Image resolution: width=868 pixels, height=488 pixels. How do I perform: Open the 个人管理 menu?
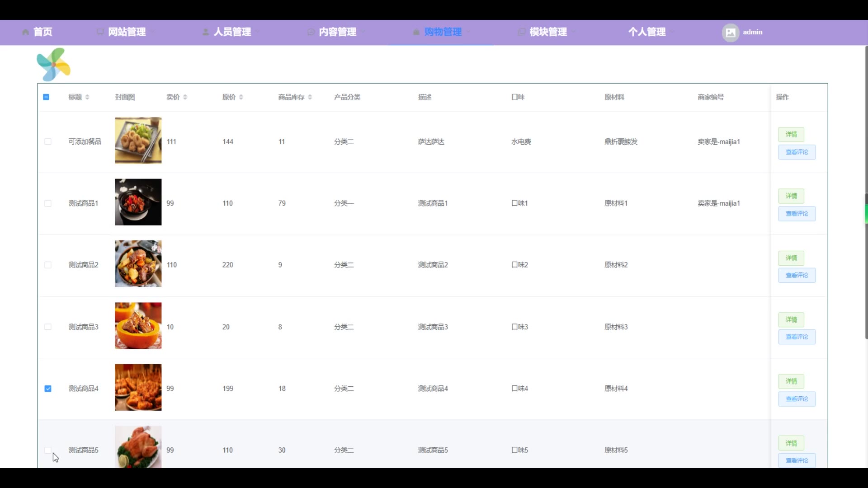[647, 32]
